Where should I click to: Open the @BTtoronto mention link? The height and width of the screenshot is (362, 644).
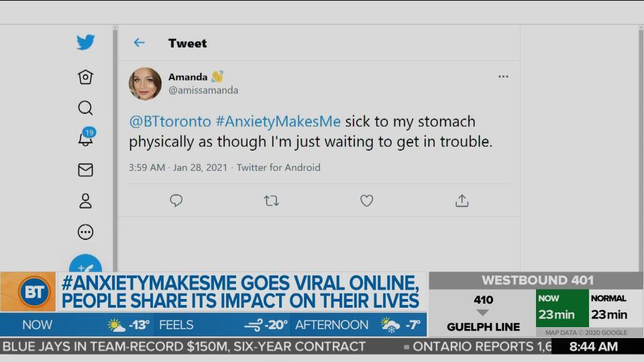click(170, 121)
